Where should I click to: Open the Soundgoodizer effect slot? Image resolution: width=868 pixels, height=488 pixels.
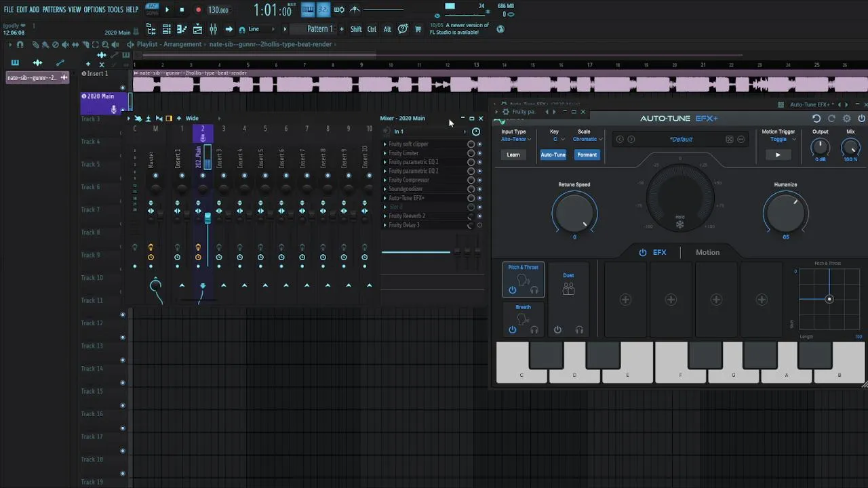[406, 189]
